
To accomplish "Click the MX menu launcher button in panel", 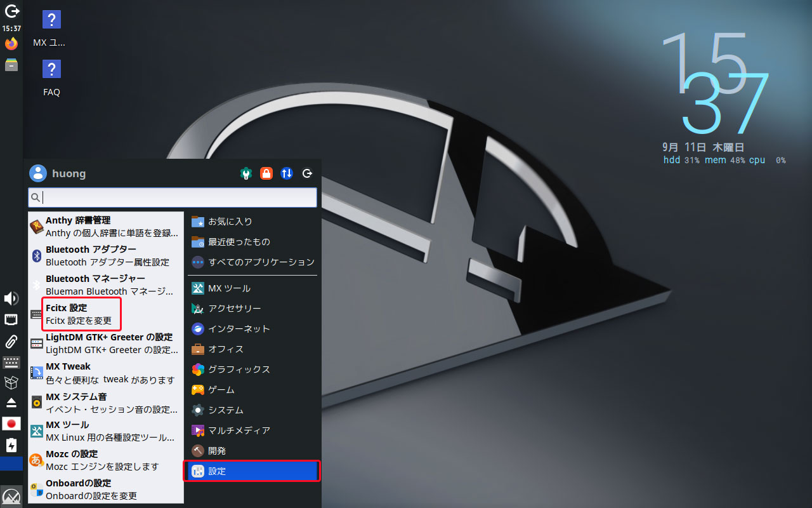I will pyautogui.click(x=11, y=496).
